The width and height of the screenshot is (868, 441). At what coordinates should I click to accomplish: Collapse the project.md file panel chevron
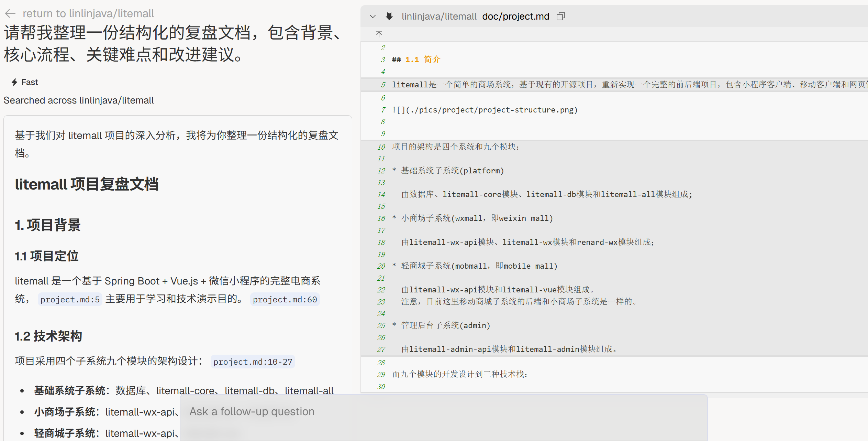coord(373,16)
